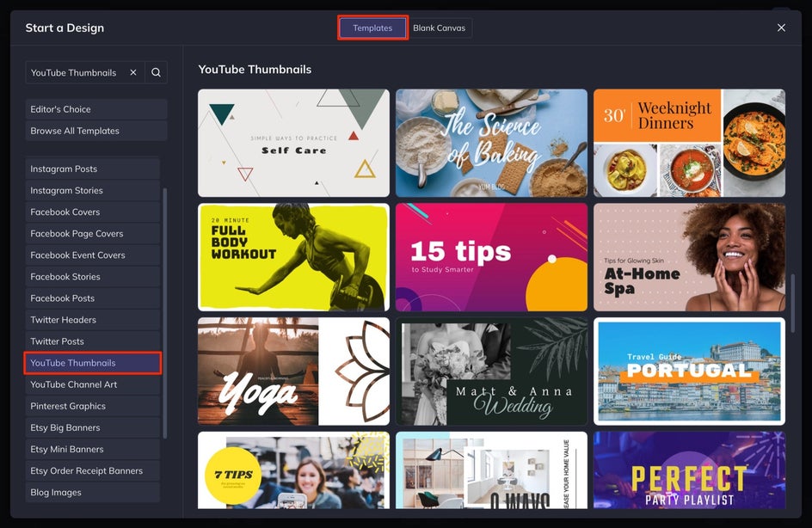Choose the Pinterest Graphics category
812x528 pixels.
pos(92,406)
